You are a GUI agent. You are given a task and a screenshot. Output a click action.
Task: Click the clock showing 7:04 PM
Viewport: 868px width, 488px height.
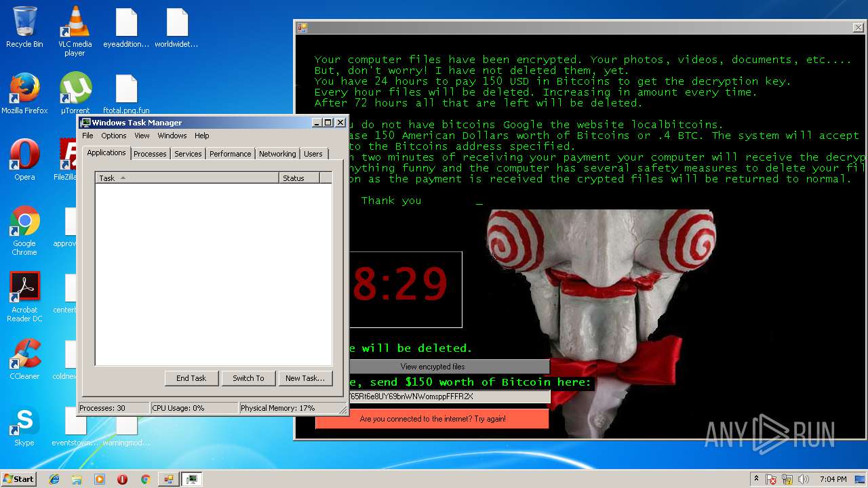[833, 479]
